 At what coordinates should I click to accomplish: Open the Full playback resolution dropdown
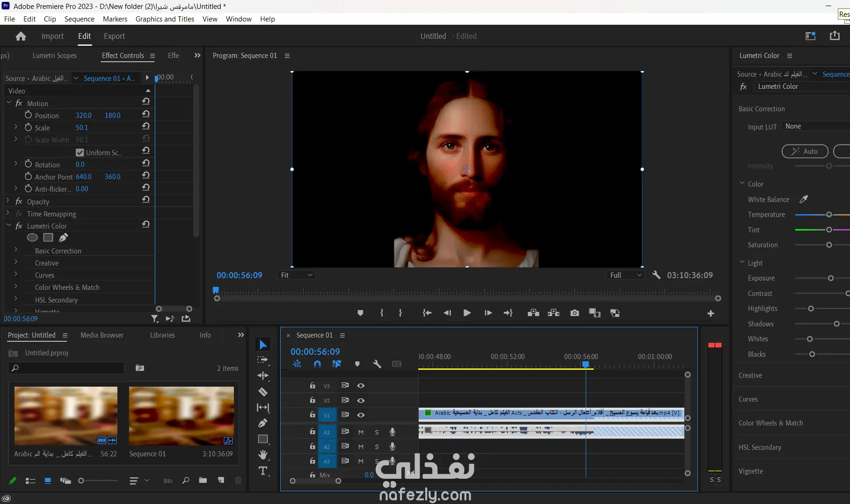coord(625,275)
